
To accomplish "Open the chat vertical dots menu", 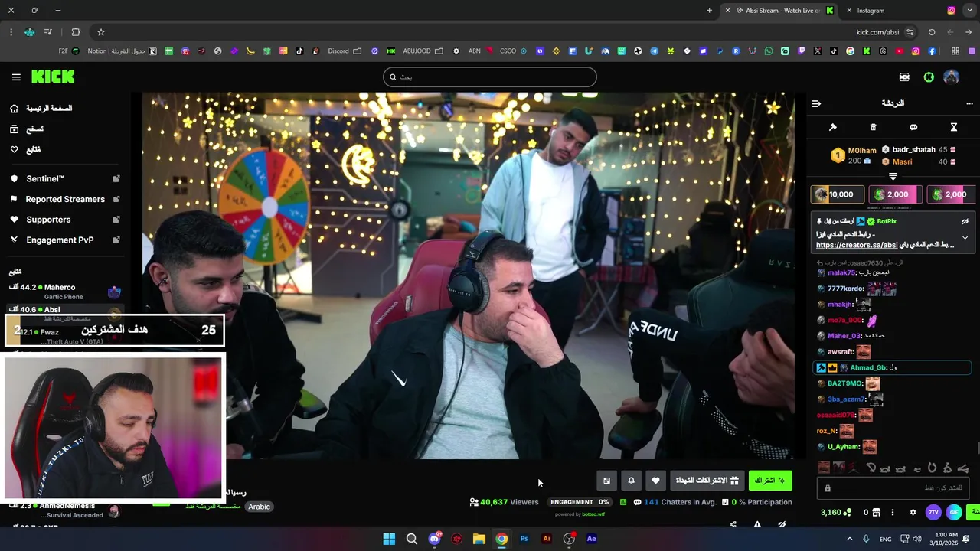I will click(893, 513).
